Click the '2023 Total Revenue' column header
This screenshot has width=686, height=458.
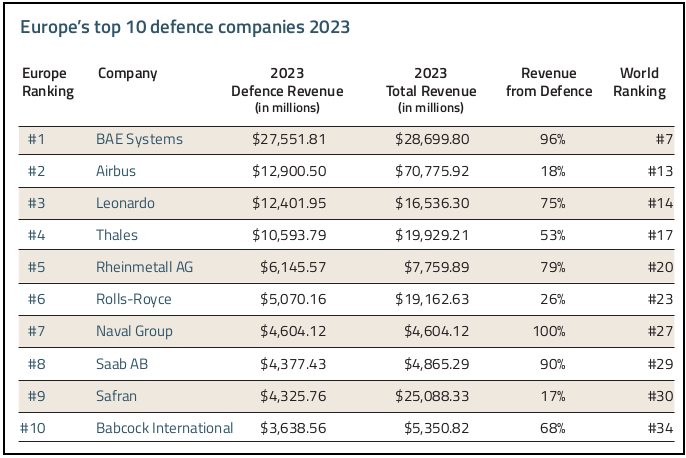(430, 90)
